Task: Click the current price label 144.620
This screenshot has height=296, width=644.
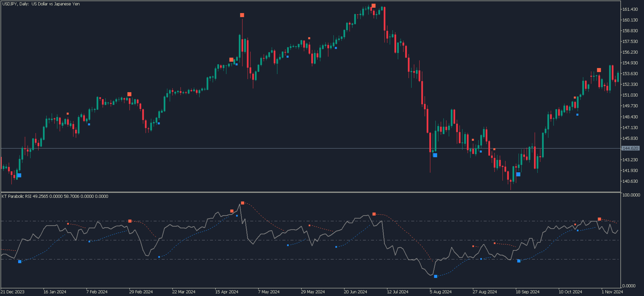Action: [630, 148]
